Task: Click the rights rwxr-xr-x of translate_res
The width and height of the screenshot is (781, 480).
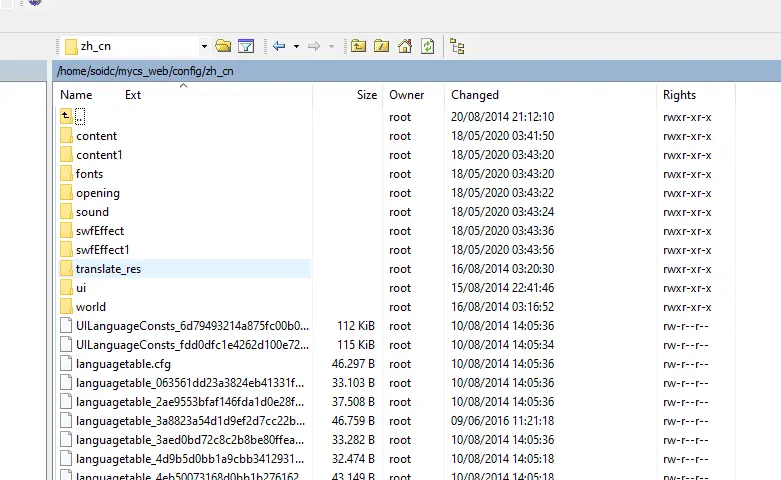Action: 687,269
